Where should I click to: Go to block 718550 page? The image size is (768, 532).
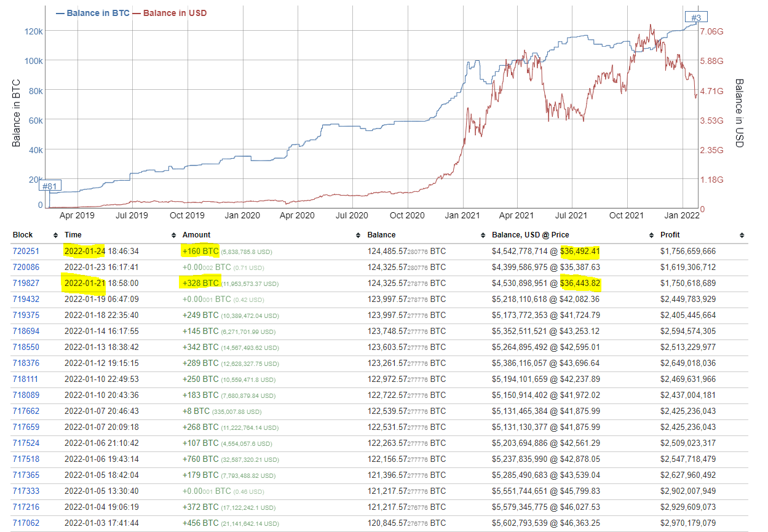tap(25, 347)
